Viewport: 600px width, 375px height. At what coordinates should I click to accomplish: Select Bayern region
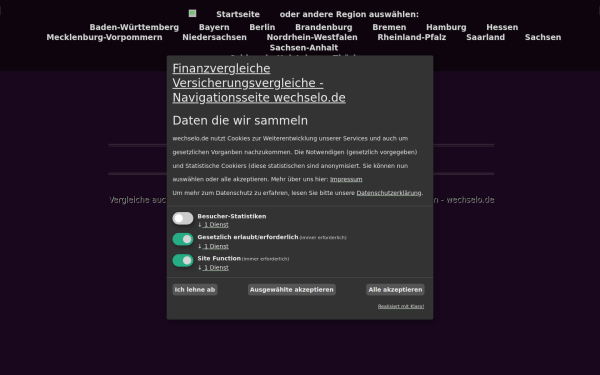(214, 27)
